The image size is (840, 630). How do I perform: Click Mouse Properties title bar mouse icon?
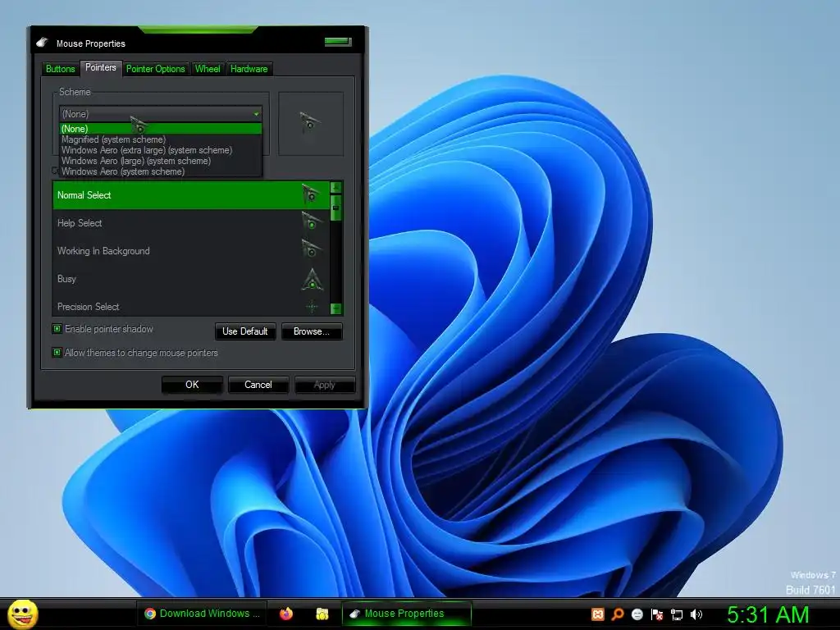pos(43,43)
